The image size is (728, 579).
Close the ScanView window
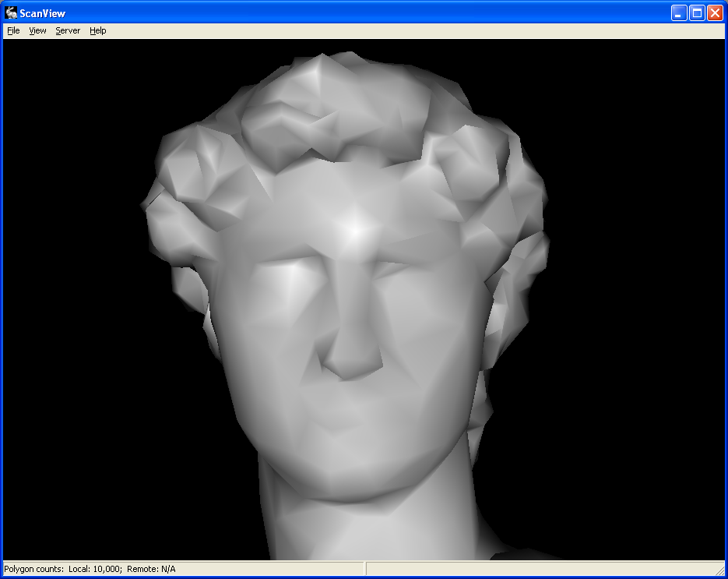point(714,12)
